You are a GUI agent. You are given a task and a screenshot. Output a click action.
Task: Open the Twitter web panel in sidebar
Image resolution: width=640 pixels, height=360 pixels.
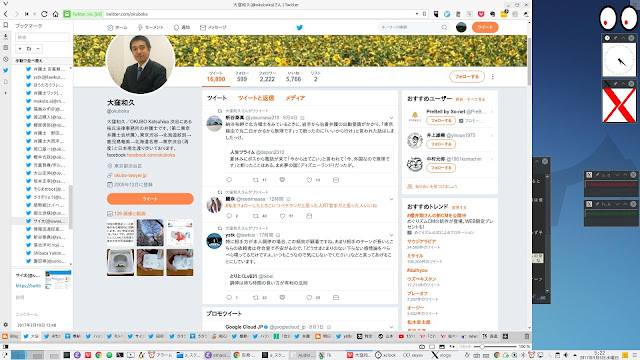[5, 70]
